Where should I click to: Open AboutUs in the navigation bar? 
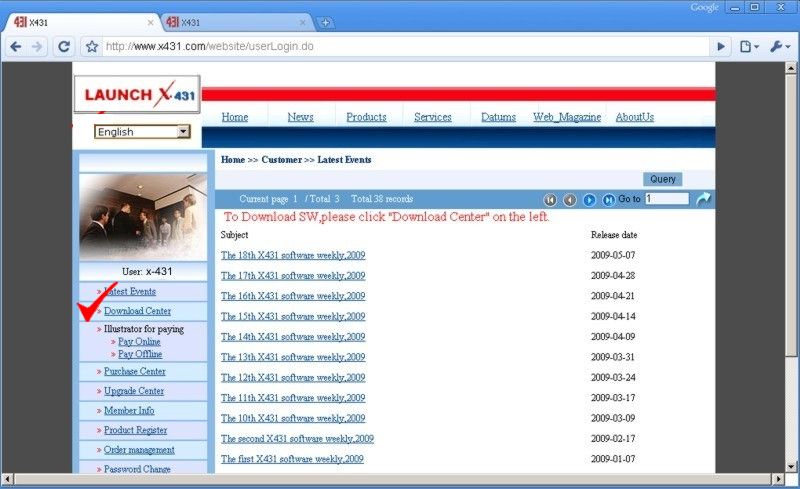coord(635,117)
